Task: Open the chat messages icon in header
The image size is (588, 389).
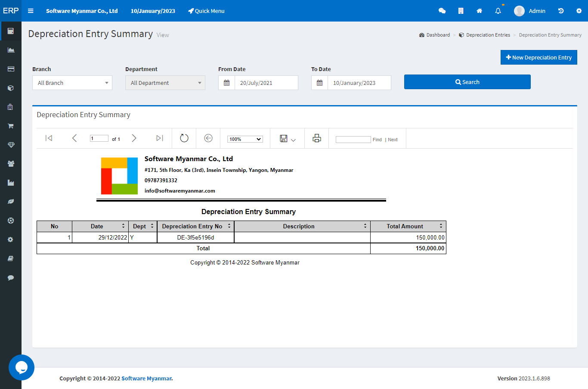Action: click(x=442, y=11)
